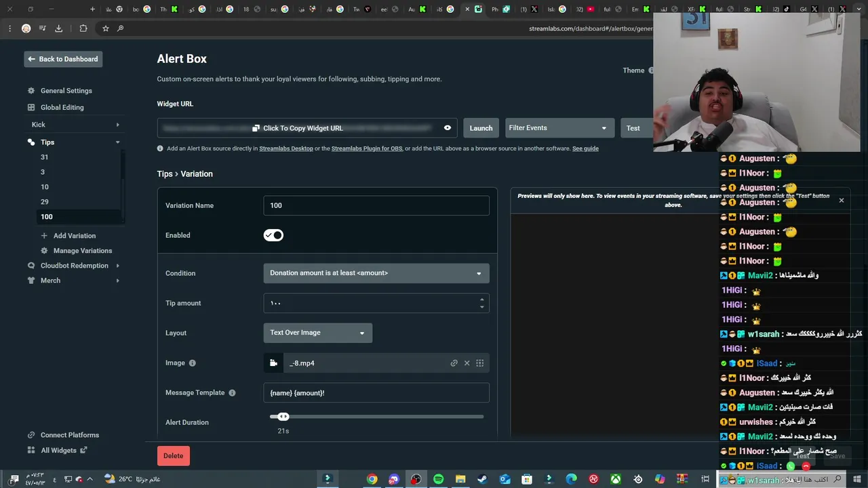Click To Copy Widget URL
868x488 pixels.
coord(302,128)
